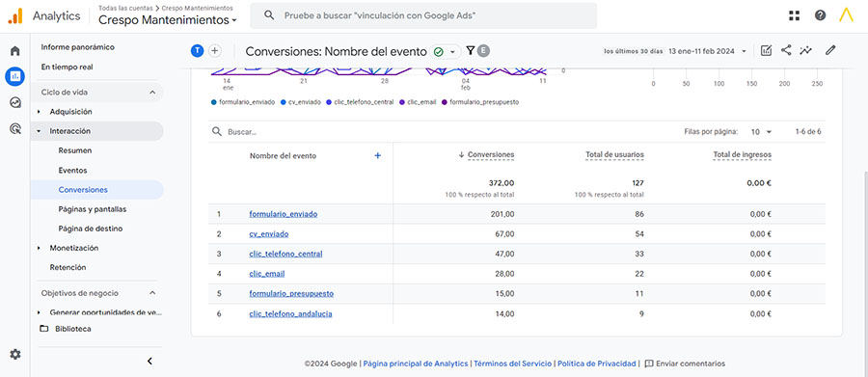Sort by Total de usuarios column

click(x=614, y=155)
